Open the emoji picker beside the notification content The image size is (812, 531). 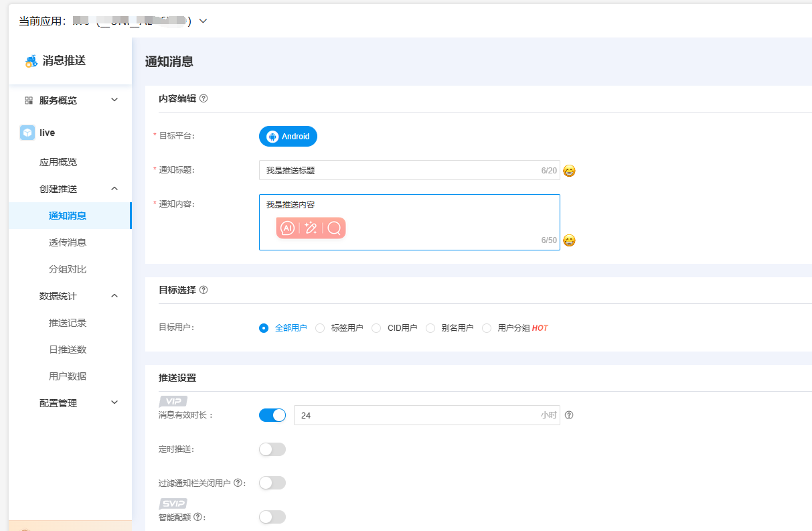coord(568,240)
